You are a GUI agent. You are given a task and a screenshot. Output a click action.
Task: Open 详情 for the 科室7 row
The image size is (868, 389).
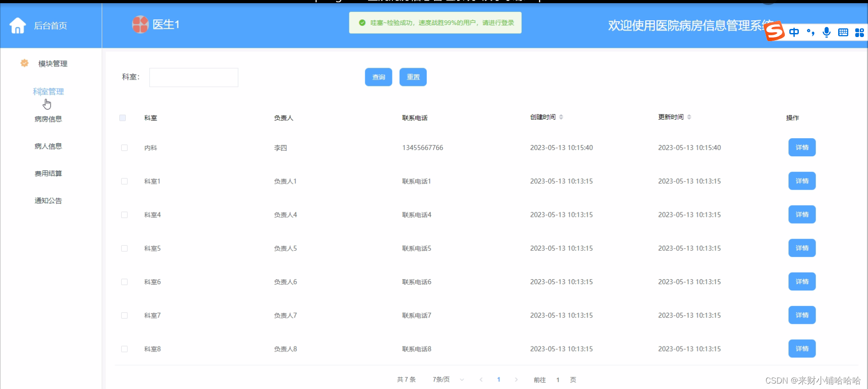coord(802,315)
